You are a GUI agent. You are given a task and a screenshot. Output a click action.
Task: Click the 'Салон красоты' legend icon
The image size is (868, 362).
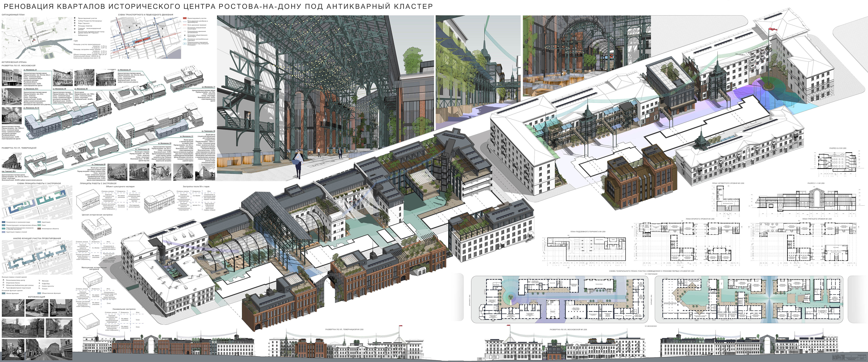pyautogui.click(x=39, y=286)
